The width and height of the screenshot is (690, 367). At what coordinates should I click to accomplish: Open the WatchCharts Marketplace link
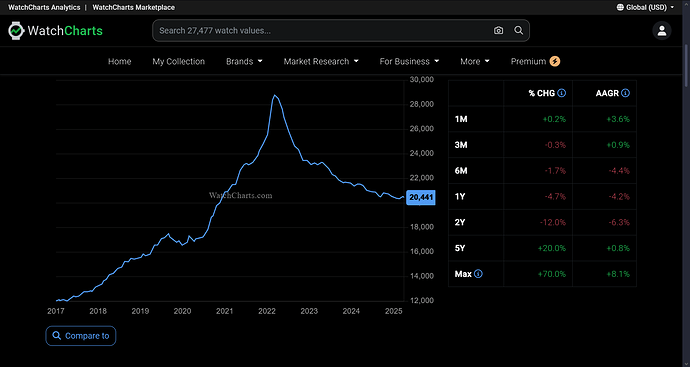pyautogui.click(x=133, y=7)
